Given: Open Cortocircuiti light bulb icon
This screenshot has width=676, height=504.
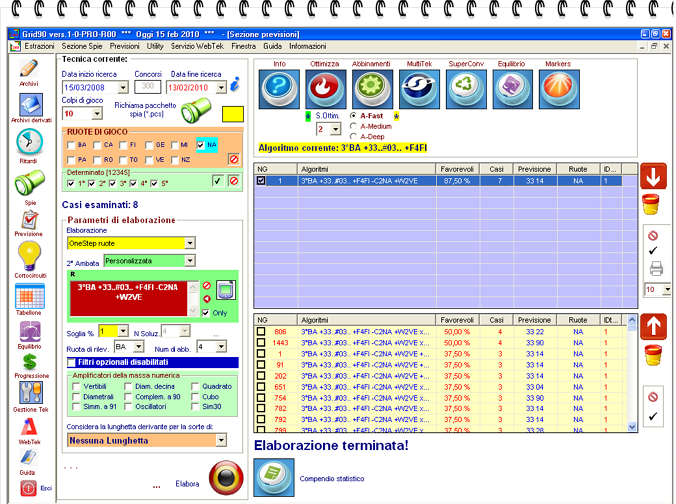Looking at the screenshot, I should pos(29,256).
